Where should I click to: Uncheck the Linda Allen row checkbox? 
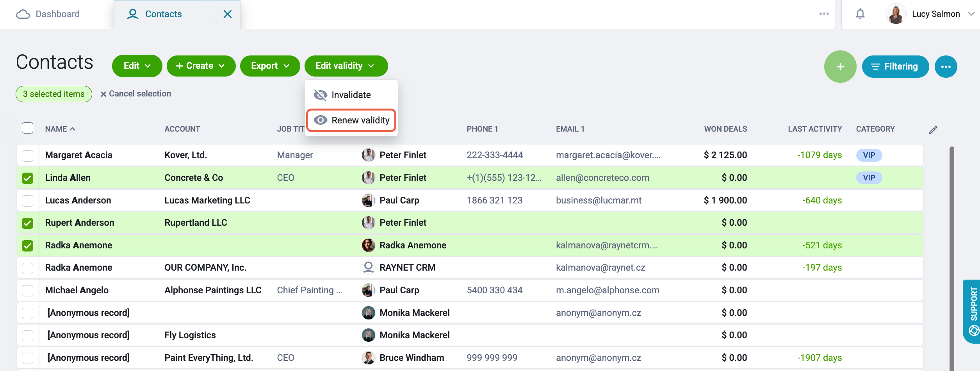click(x=28, y=178)
